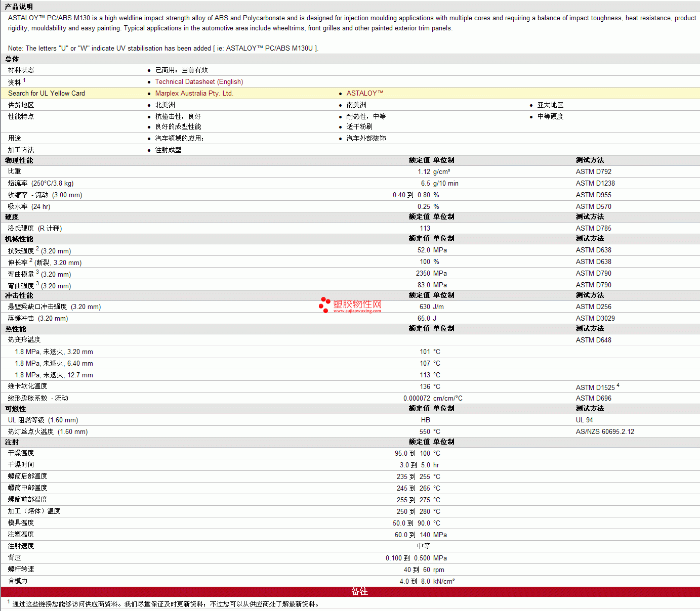The height and width of the screenshot is (611, 700).
Task: Select the 0.40 到 0.80 % shrinkage value
Action: click(416, 195)
